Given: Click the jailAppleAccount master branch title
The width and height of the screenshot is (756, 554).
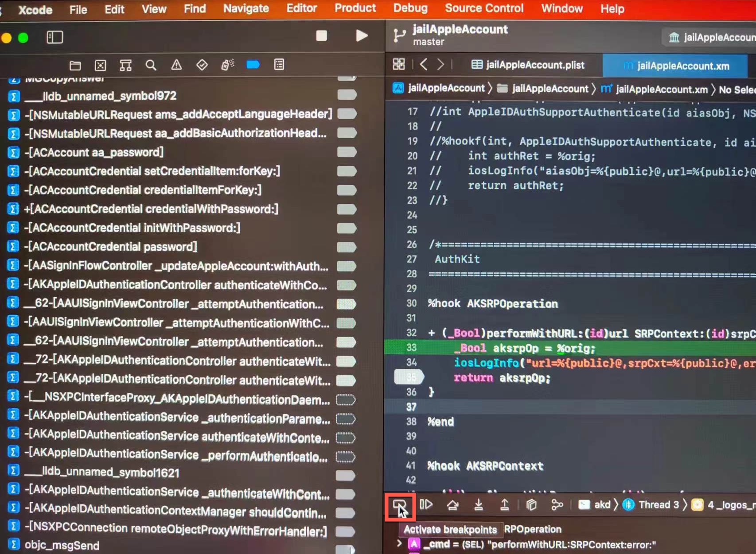Looking at the screenshot, I should click(460, 35).
